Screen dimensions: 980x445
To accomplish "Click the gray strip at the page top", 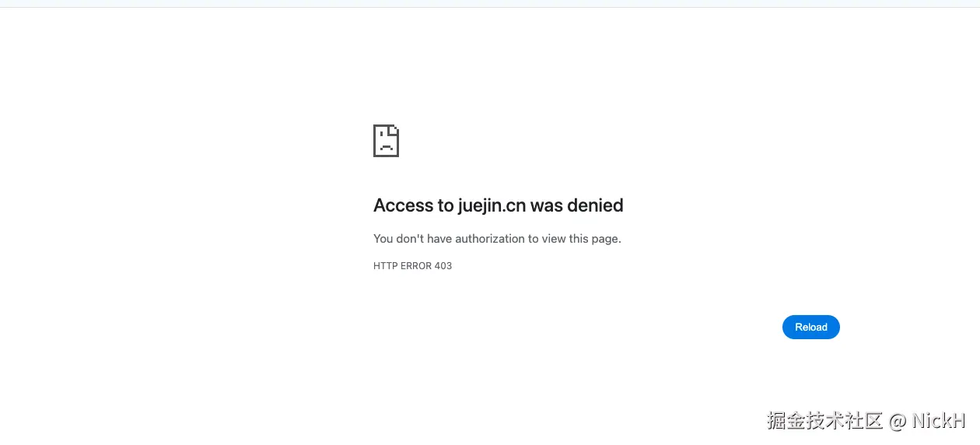I will point(490,4).
